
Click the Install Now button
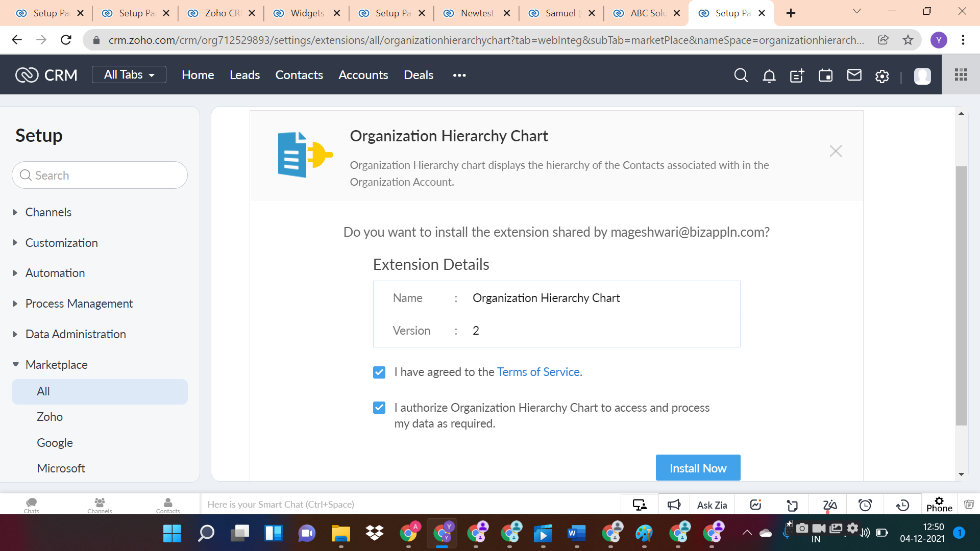click(x=697, y=468)
